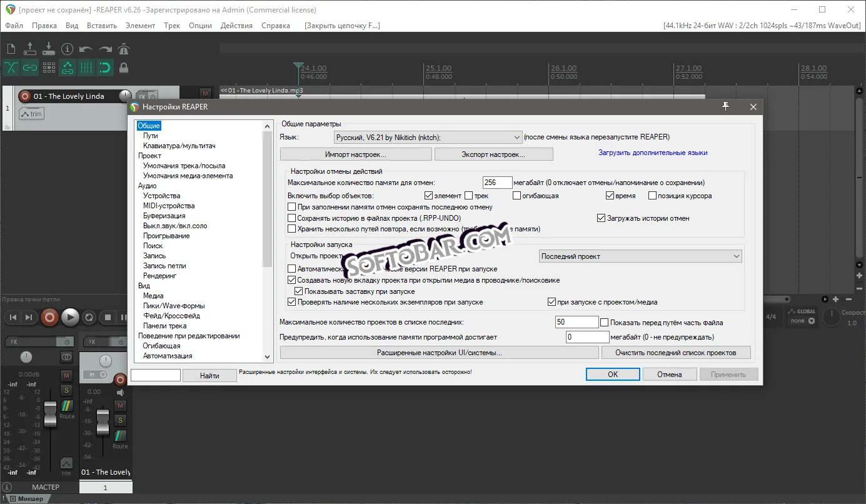This screenshot has height=504, width=866.
Task: Mute the master track in mixer
Action: 66,375
